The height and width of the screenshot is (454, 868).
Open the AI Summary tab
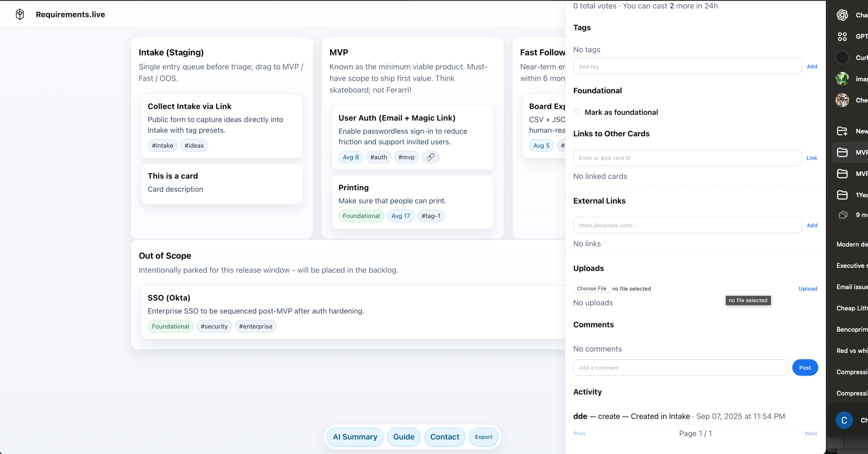coord(355,437)
